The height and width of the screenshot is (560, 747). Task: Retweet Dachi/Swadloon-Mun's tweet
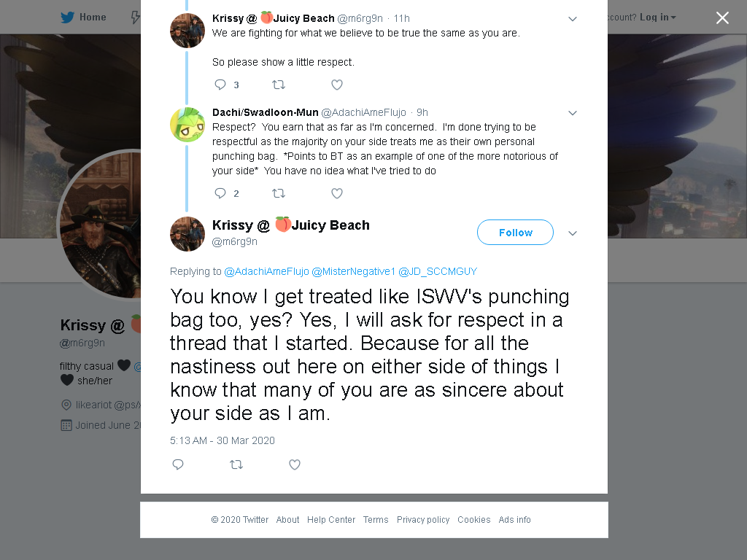(x=278, y=193)
